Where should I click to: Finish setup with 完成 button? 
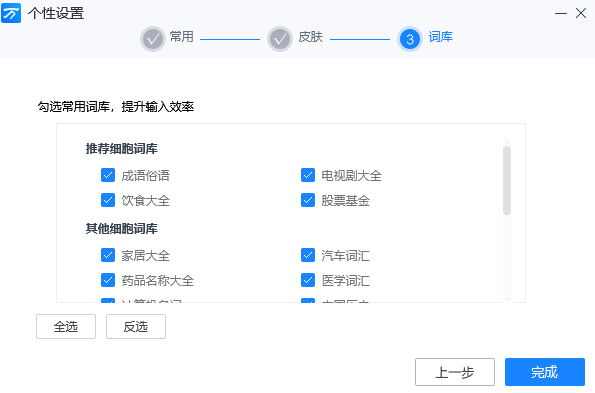545,372
